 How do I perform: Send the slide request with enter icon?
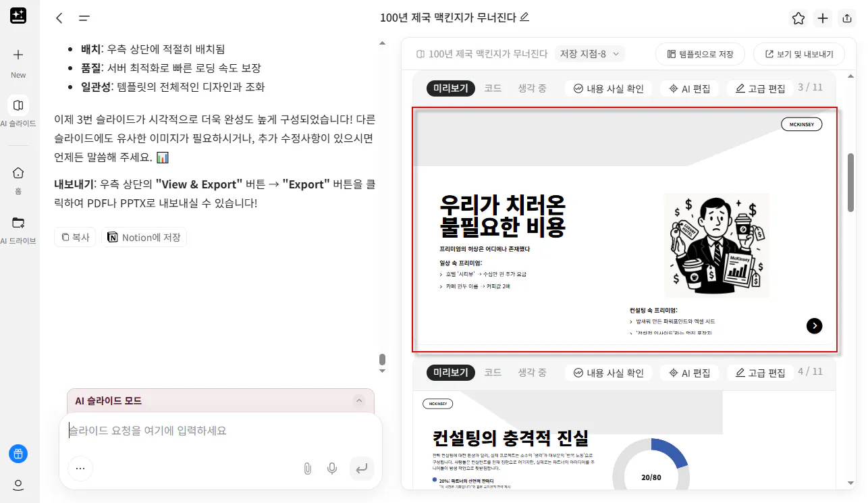coord(362,468)
